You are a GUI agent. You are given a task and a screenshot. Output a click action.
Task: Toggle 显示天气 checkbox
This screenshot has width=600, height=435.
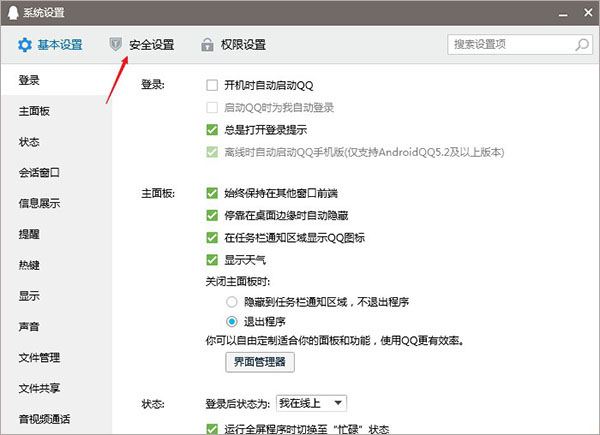click(x=211, y=259)
